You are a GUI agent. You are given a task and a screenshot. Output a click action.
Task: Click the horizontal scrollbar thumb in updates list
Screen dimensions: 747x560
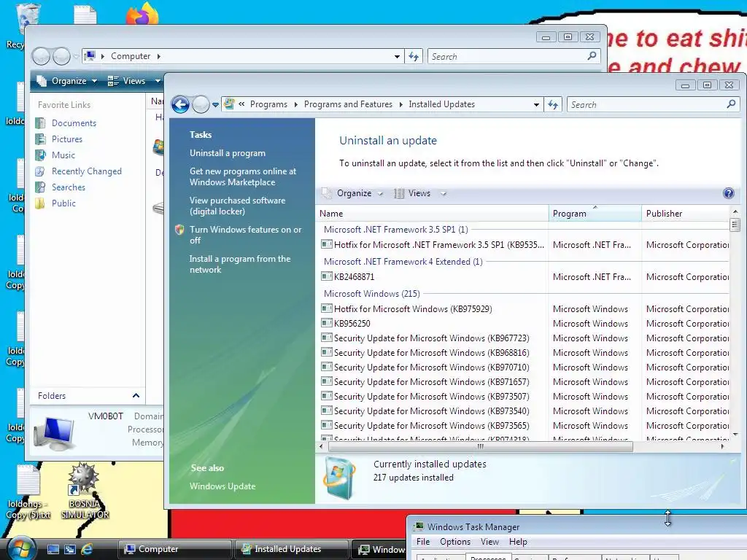click(480, 447)
